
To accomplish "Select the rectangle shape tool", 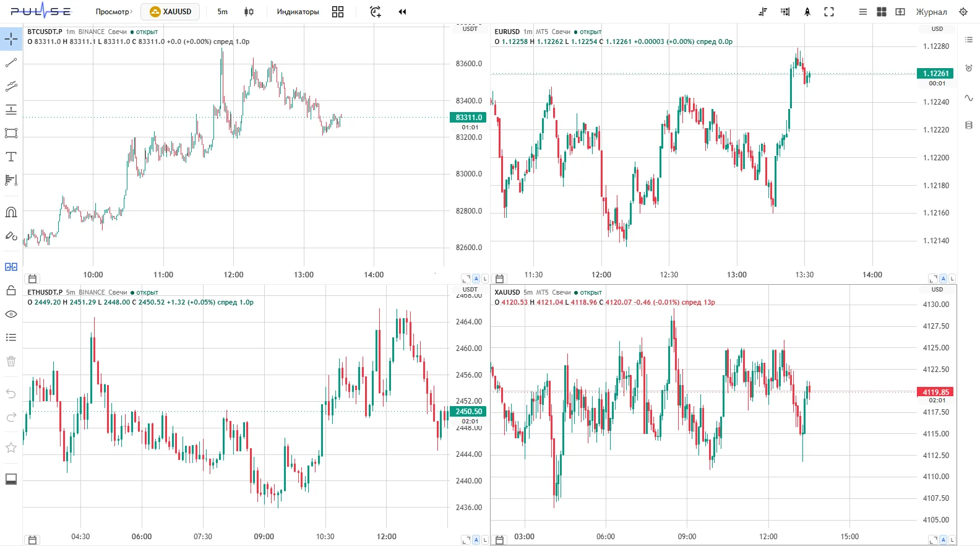I will tap(11, 133).
